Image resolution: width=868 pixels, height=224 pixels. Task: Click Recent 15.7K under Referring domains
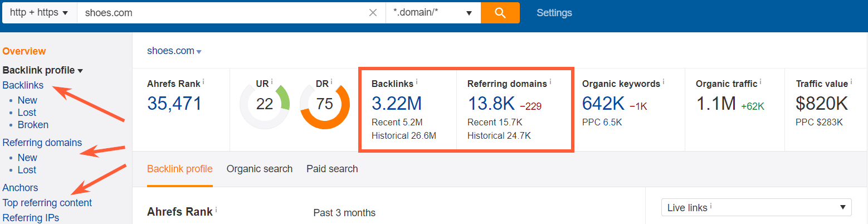[x=495, y=123]
